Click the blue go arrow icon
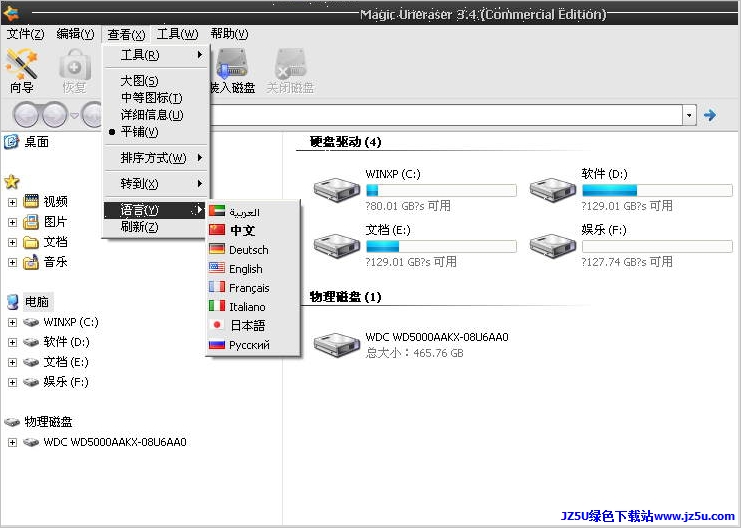The width and height of the screenshot is (741, 528). (x=710, y=115)
